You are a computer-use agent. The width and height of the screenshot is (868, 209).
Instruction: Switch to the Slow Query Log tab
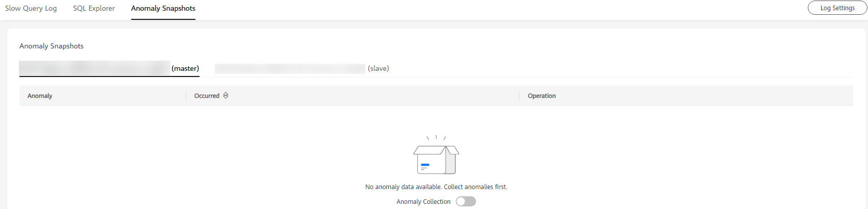(x=31, y=8)
